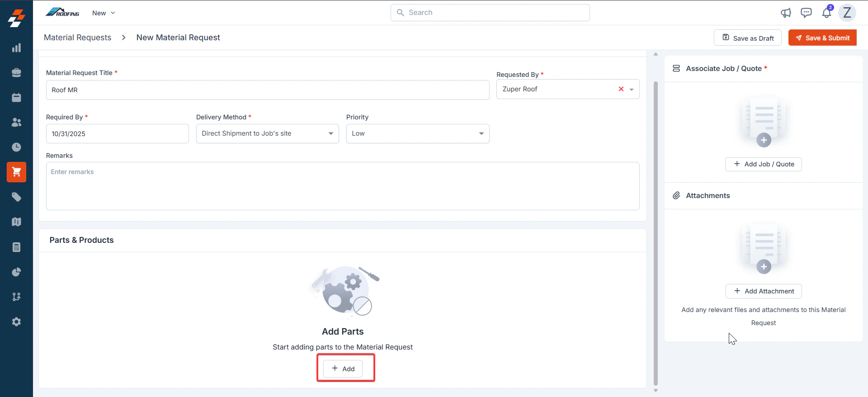Focus the Search field
Image resolution: width=868 pixels, height=397 pixels.
(490, 13)
